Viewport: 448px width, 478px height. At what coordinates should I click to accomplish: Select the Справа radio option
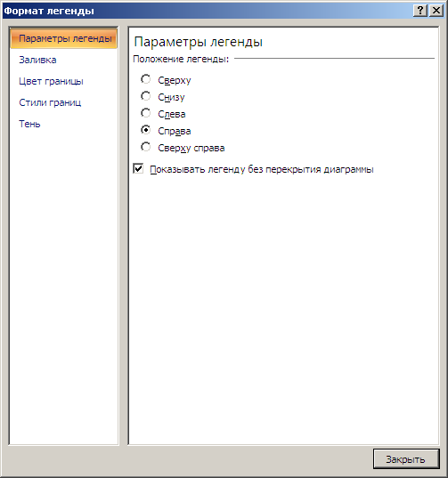point(146,130)
